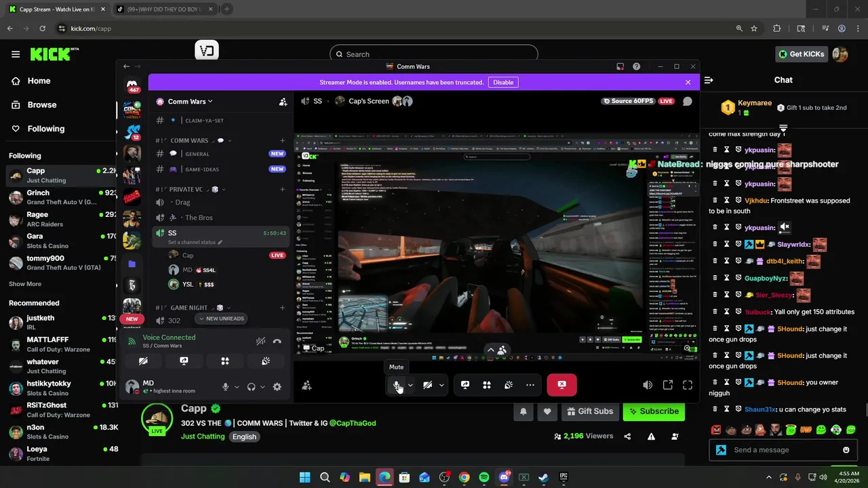Join The Bros voice channel

220,218
